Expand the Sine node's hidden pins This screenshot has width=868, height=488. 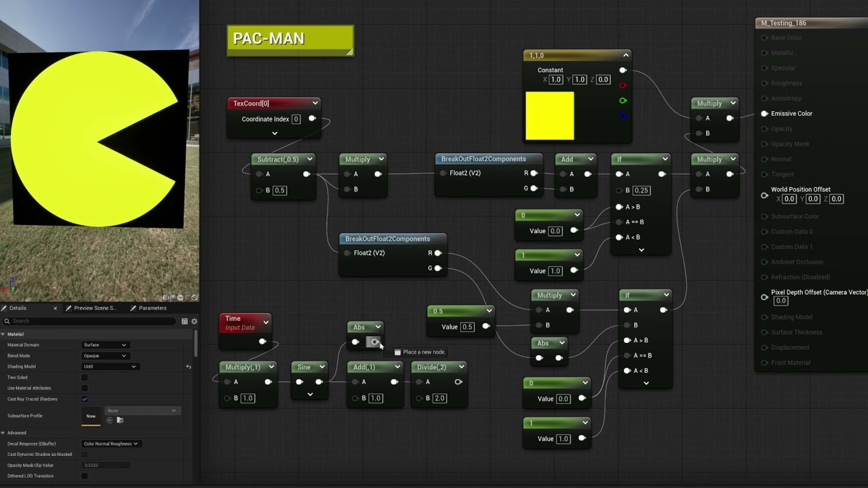(310, 394)
